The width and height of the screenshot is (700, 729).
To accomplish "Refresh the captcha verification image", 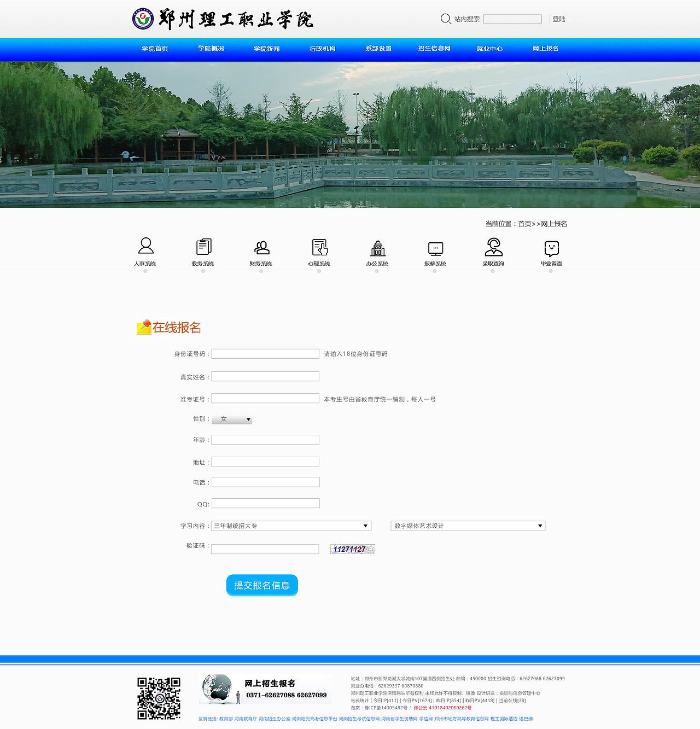I will coord(352,549).
